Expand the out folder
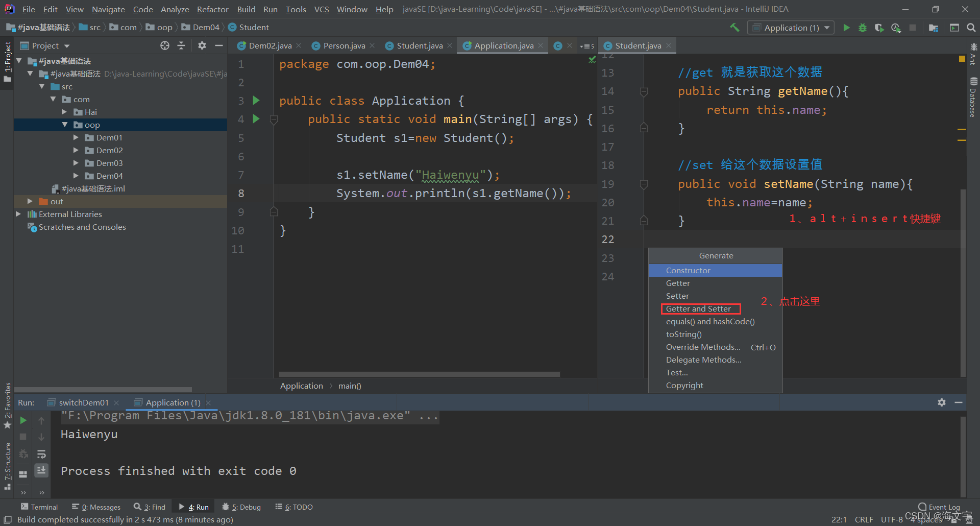Screen dimensions: 980x526 point(30,201)
